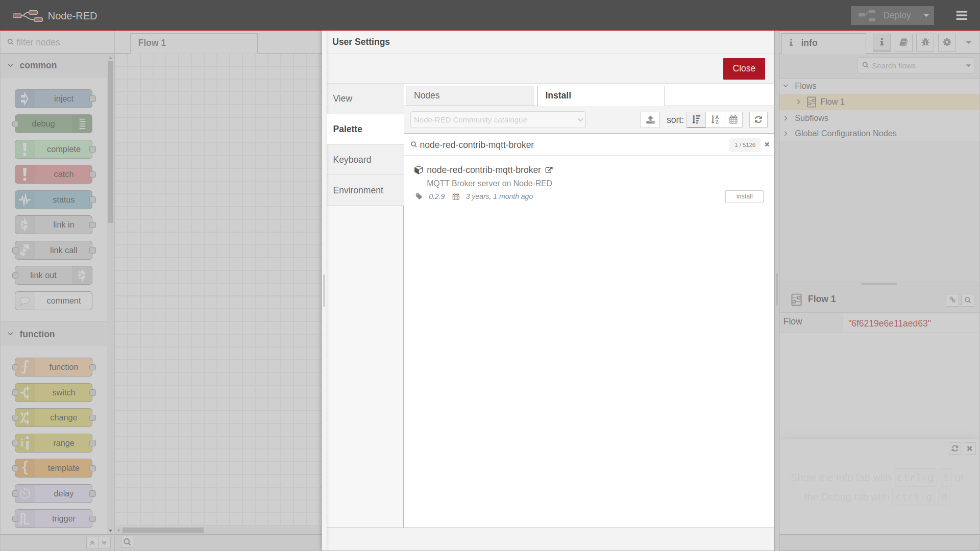This screenshot has width=980, height=551.
Task: Click the inject node icon in sidebar
Action: pos(24,98)
